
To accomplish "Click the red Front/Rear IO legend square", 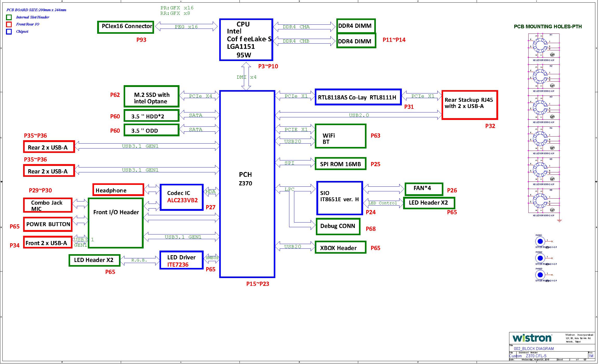I will coord(9,24).
